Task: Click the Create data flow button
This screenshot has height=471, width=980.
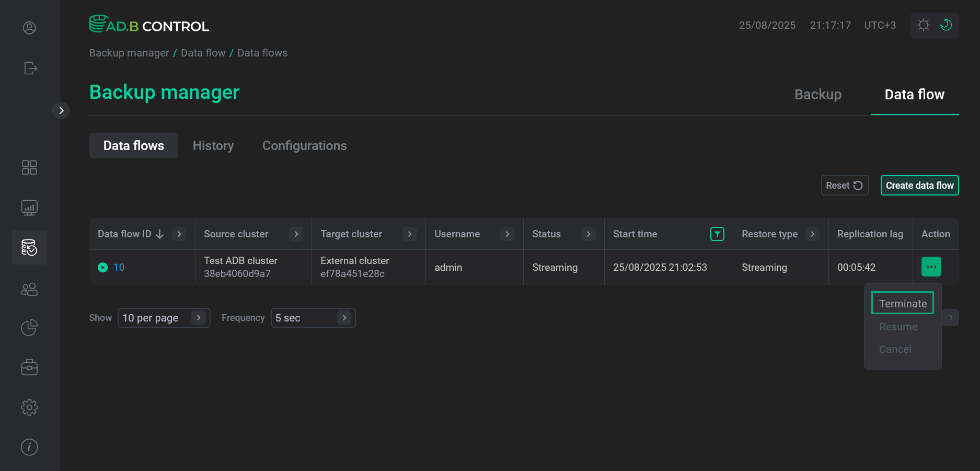Action: click(x=919, y=185)
